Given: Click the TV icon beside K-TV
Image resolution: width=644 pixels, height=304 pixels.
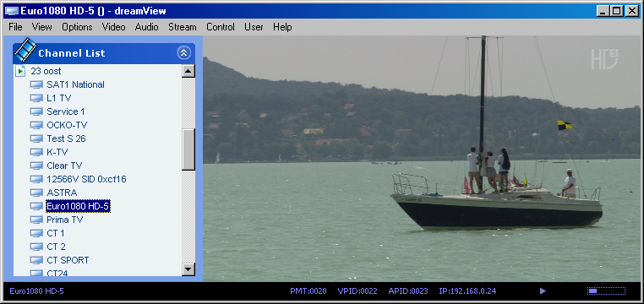Looking at the screenshot, I should 36,153.
